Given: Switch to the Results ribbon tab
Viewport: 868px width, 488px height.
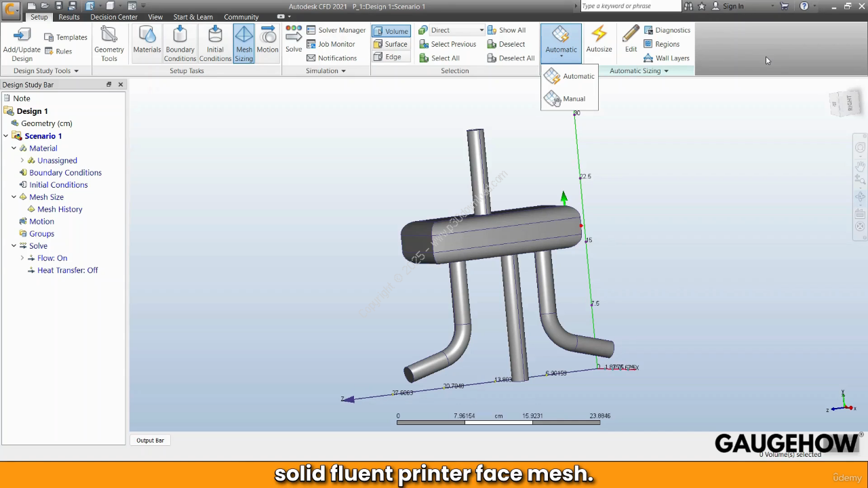Looking at the screenshot, I should coord(68,17).
